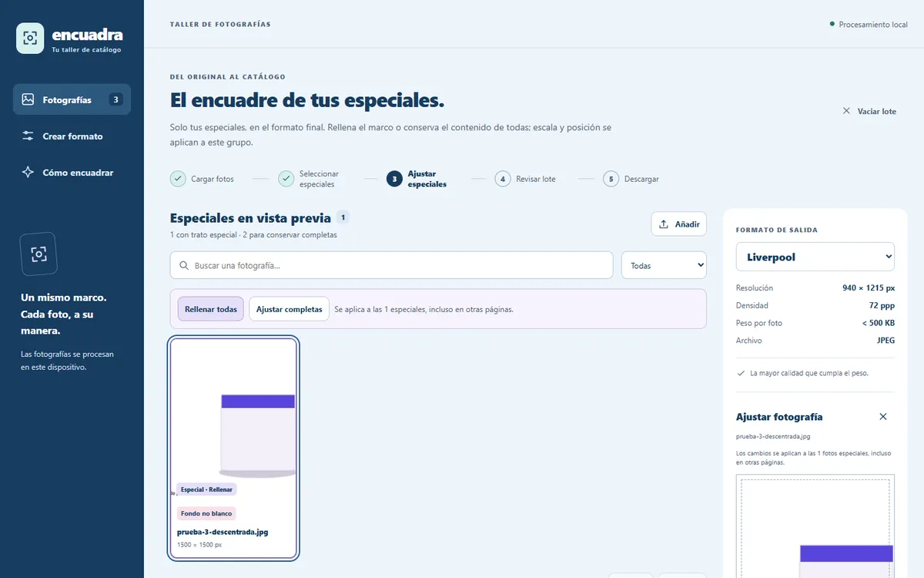The width and height of the screenshot is (924, 578).
Task: Enable Rellenar todas mode
Action: click(211, 309)
